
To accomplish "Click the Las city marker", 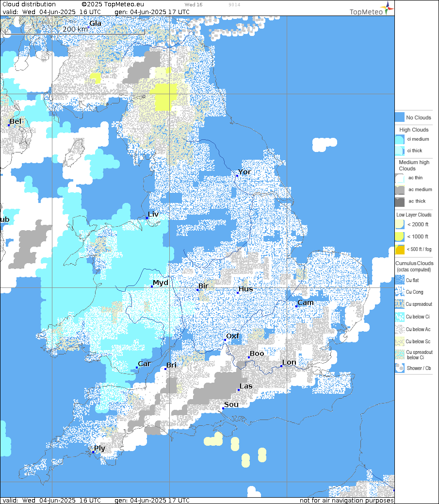I will point(239,390).
